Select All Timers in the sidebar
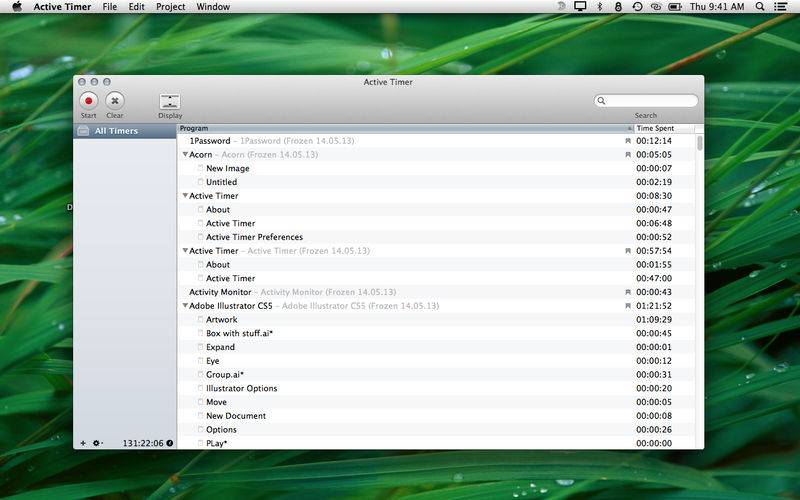 pos(125,131)
